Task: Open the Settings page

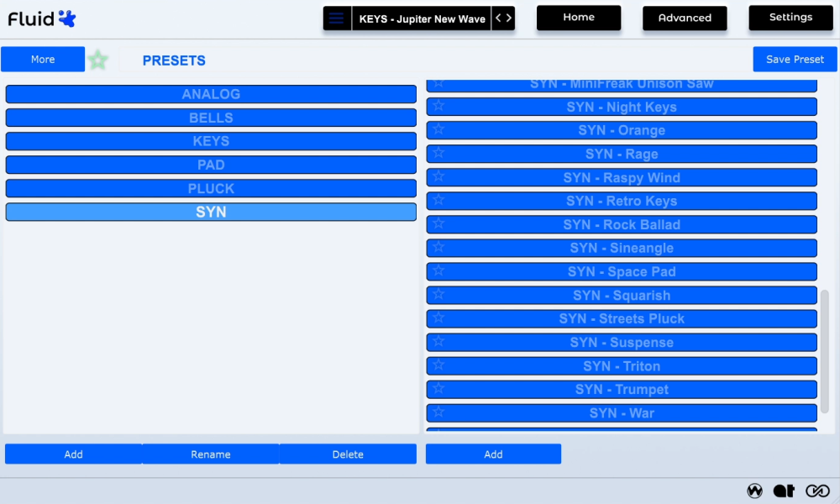Action: click(x=790, y=17)
